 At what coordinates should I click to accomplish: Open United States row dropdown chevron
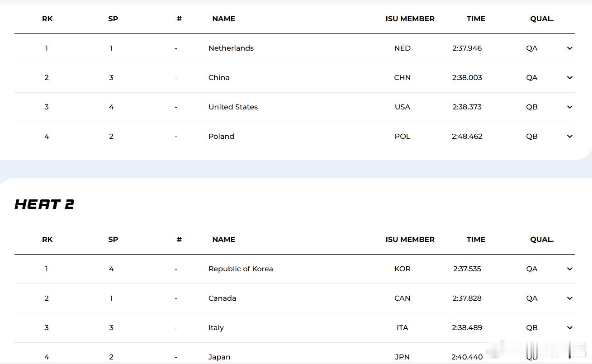click(569, 107)
